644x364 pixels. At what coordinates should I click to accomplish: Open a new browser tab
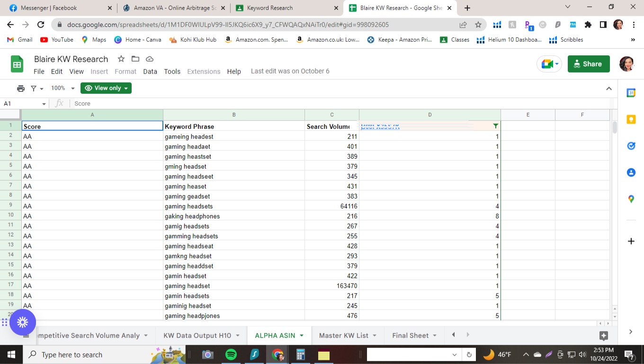click(x=467, y=8)
